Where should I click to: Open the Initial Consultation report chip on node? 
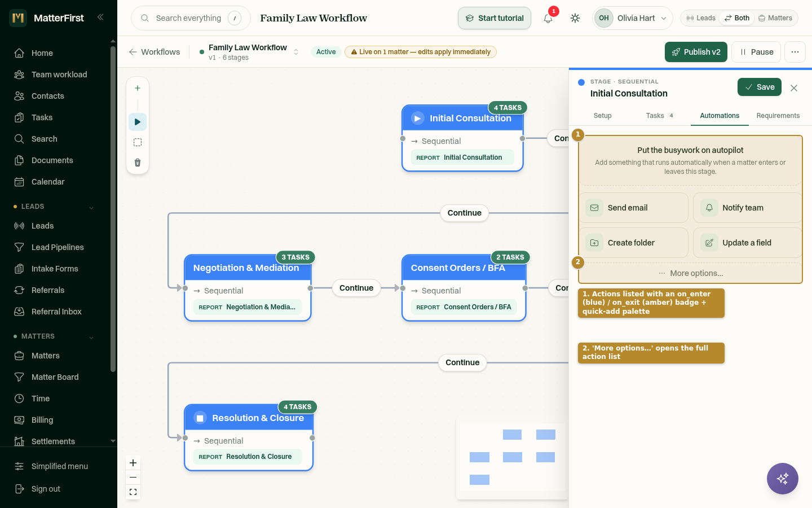pyautogui.click(x=462, y=157)
